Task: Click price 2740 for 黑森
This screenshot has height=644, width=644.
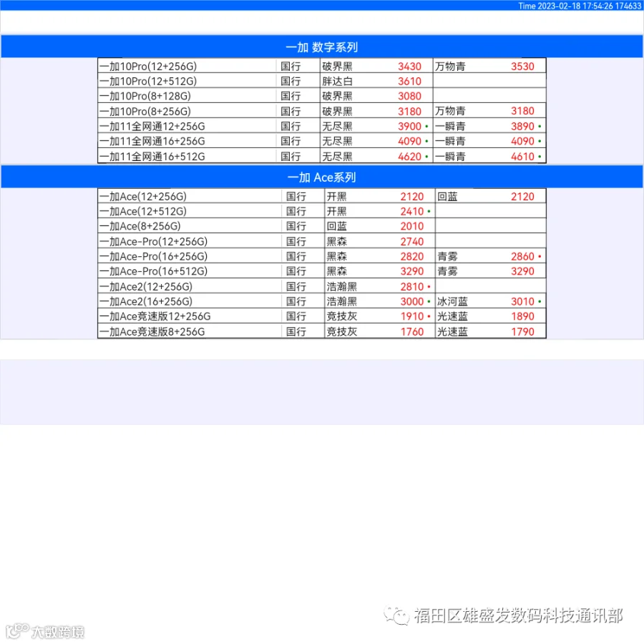Action: (x=412, y=241)
